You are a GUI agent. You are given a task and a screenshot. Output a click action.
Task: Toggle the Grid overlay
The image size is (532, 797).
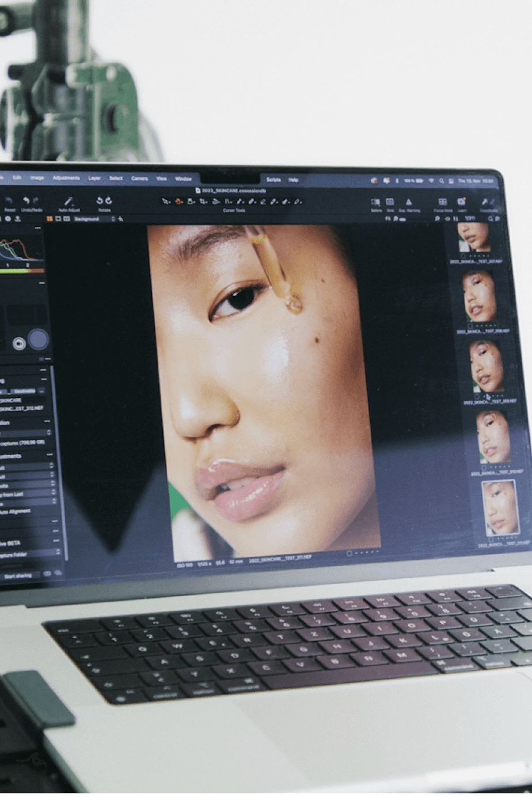390,202
